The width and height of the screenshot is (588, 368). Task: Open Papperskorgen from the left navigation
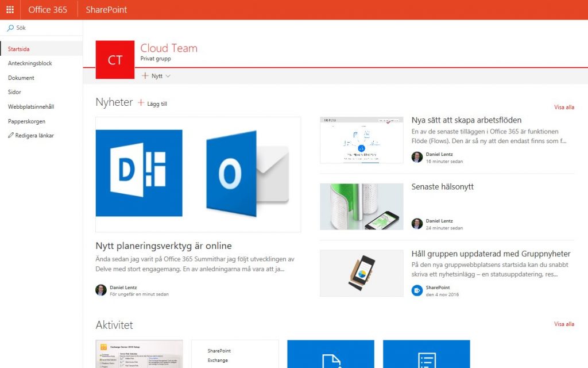(x=26, y=121)
